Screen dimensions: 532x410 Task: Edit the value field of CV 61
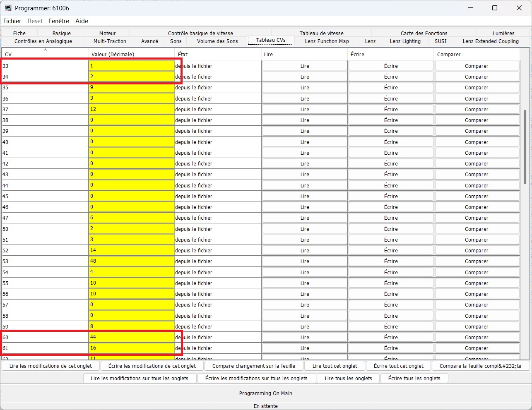[x=131, y=348]
